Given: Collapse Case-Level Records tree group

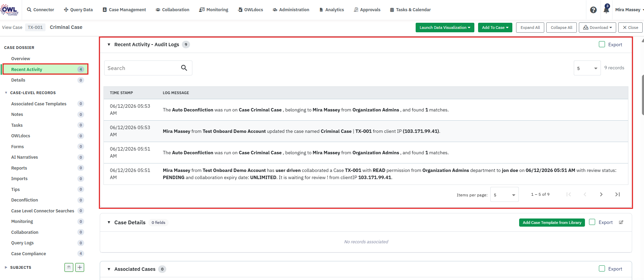Looking at the screenshot, I should [x=6, y=93].
